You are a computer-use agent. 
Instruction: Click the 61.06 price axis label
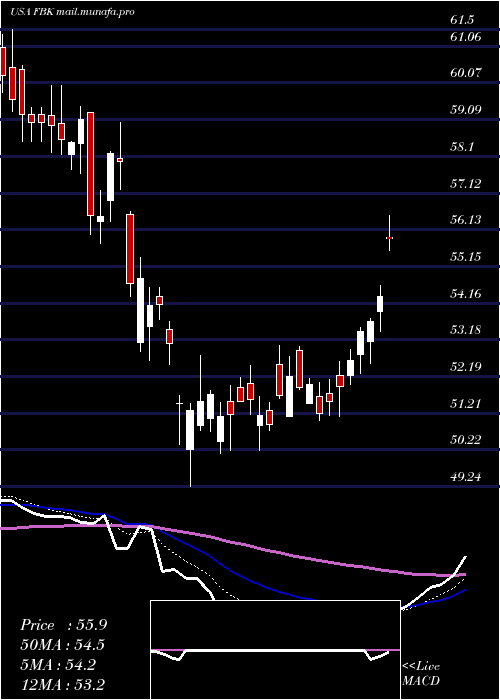tap(466, 37)
